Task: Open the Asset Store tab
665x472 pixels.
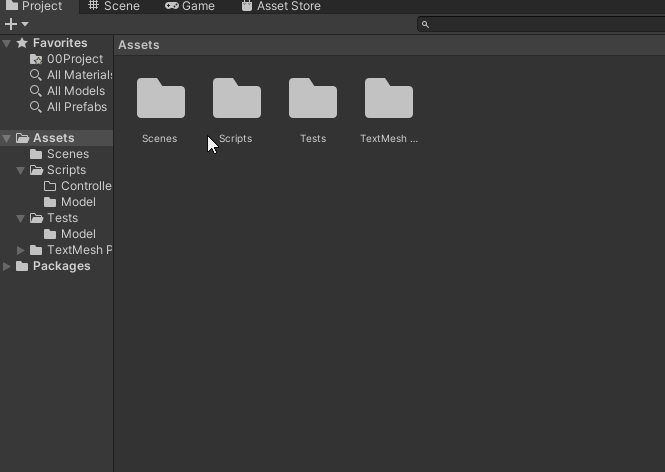Action: tap(281, 6)
